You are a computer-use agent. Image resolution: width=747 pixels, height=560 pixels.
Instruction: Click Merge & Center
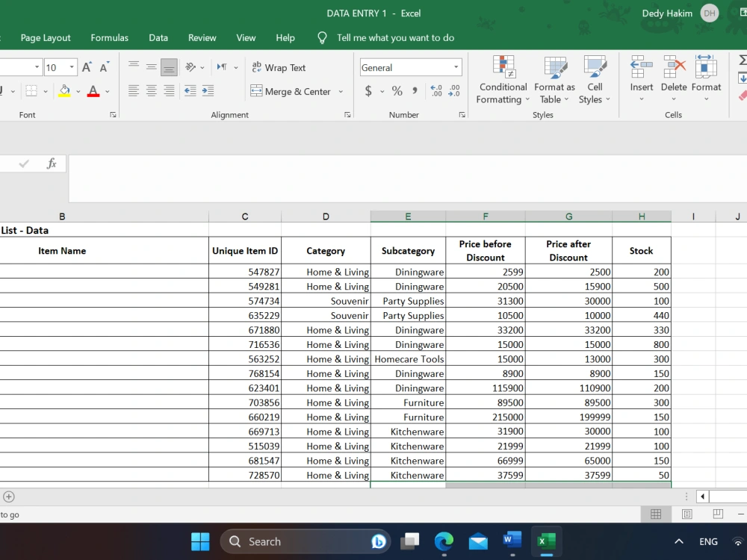click(x=291, y=91)
